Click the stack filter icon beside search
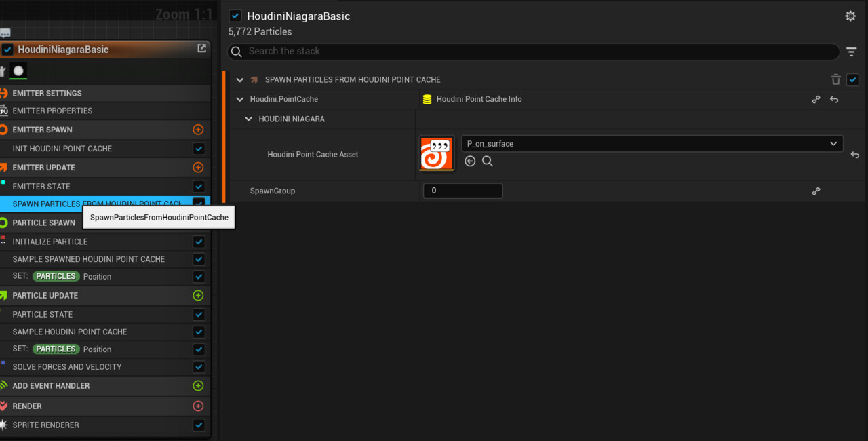 click(852, 51)
